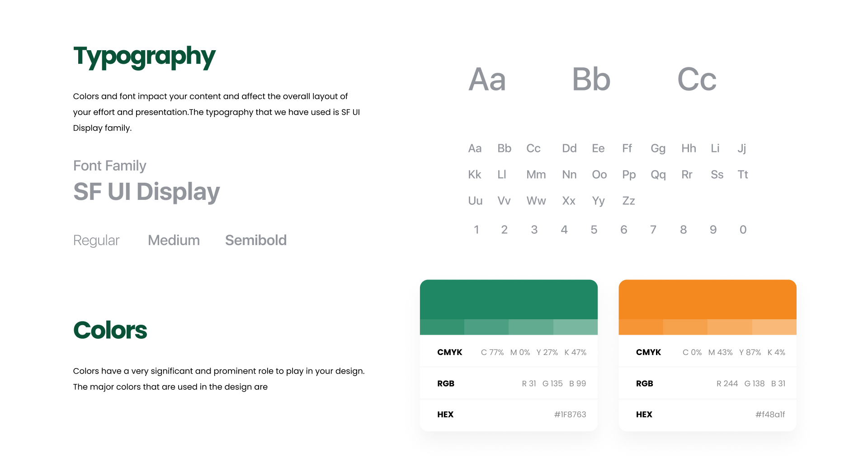Click the large Bb specimen
The image size is (868, 473).
coord(591,79)
